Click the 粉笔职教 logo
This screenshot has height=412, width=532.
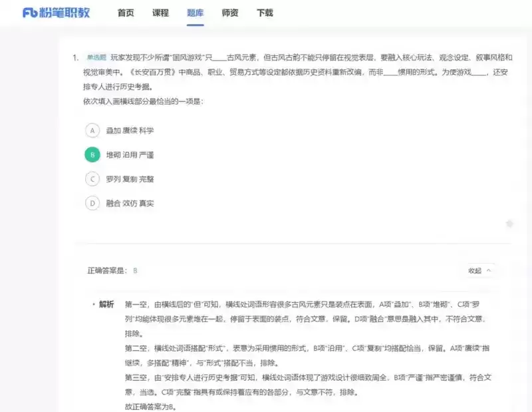coord(57,12)
